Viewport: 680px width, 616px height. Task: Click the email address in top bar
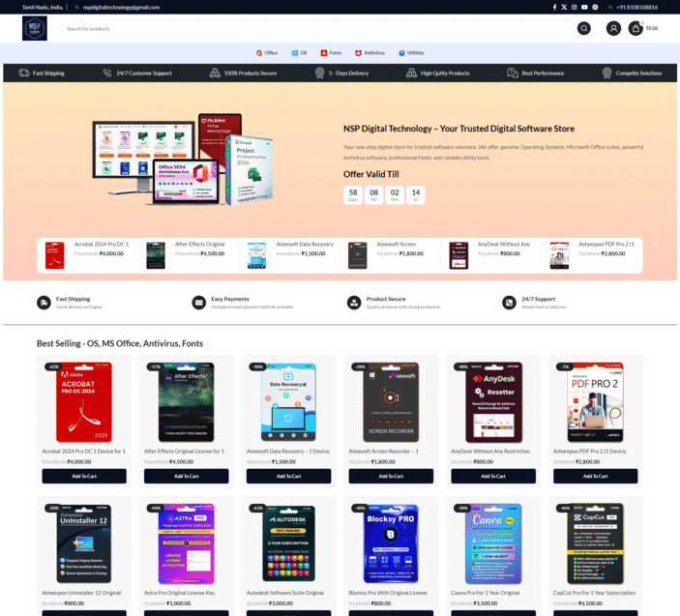[x=121, y=8]
